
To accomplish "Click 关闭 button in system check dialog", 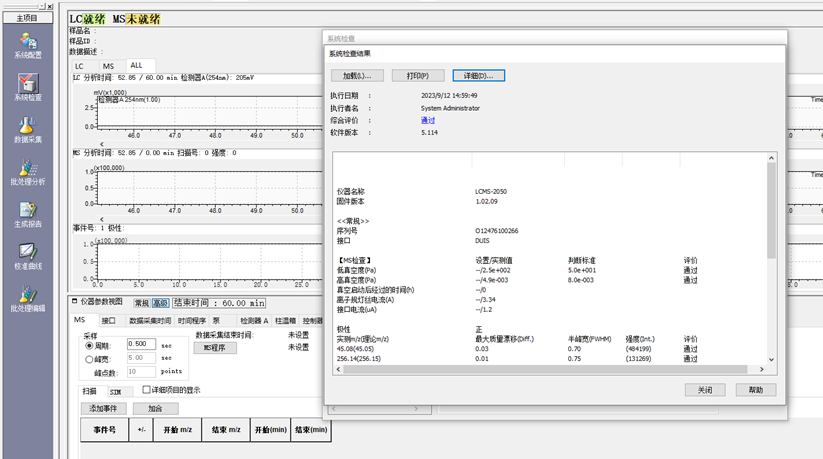I will 705,390.
